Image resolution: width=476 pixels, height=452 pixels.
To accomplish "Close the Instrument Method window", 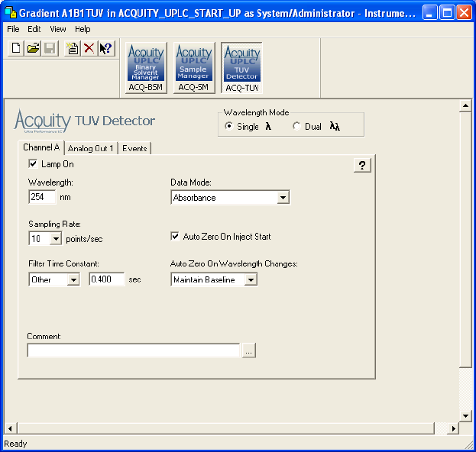I will pyautogui.click(x=465, y=13).
